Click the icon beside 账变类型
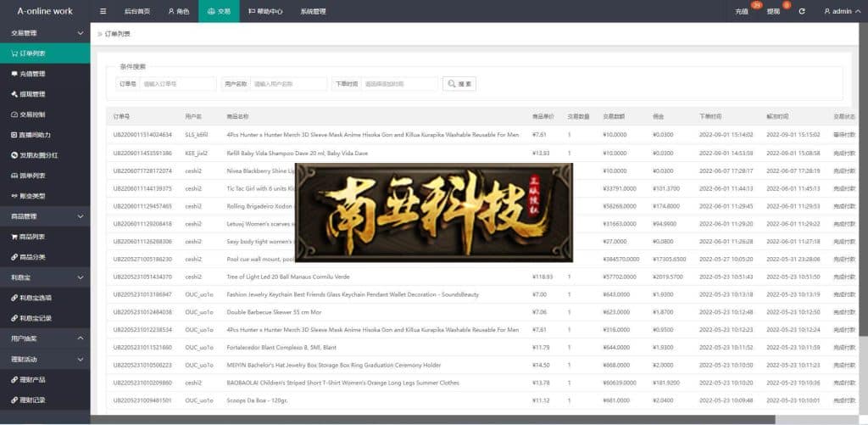This screenshot has height=425, width=868. [14, 196]
